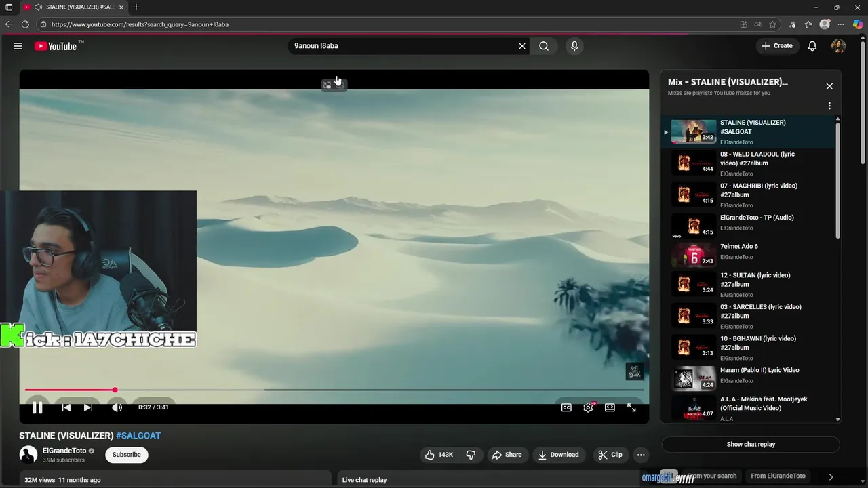
Task: Click the playlist scrollbar down arrow
Action: (838, 420)
